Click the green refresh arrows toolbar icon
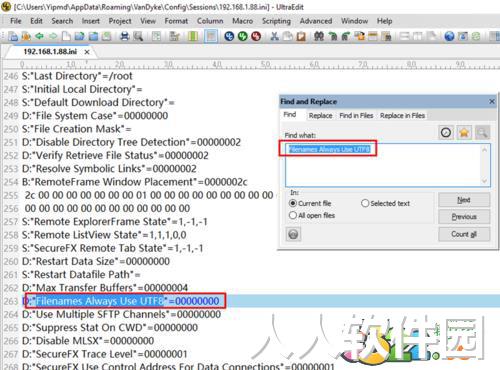500x370 pixels. click(x=476, y=36)
